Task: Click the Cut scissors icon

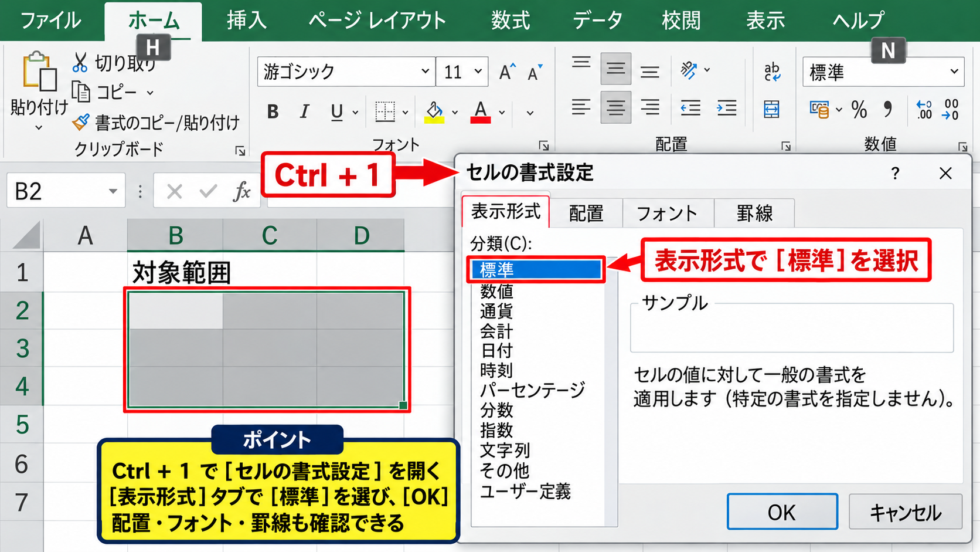Action: pyautogui.click(x=80, y=62)
